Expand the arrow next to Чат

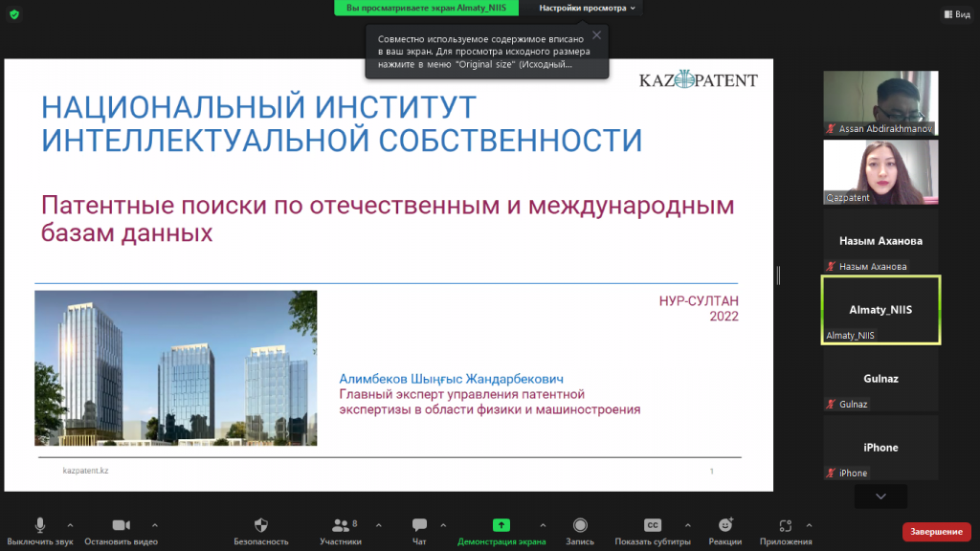pyautogui.click(x=442, y=525)
